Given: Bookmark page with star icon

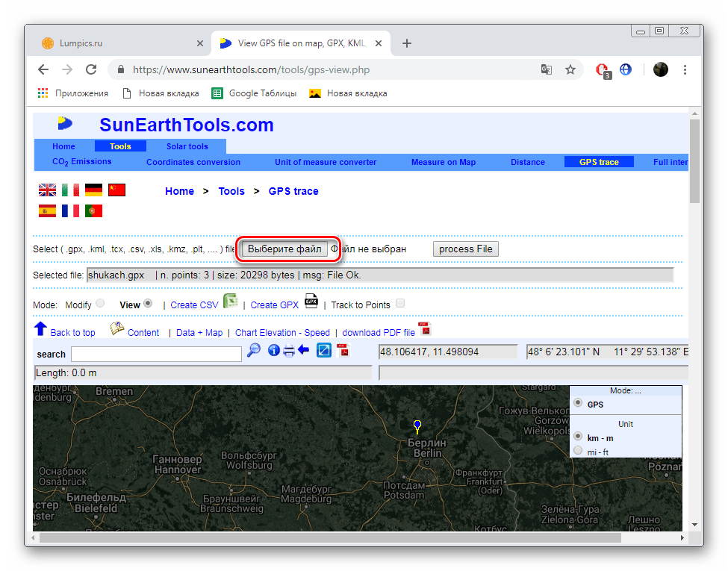Looking at the screenshot, I should point(570,69).
